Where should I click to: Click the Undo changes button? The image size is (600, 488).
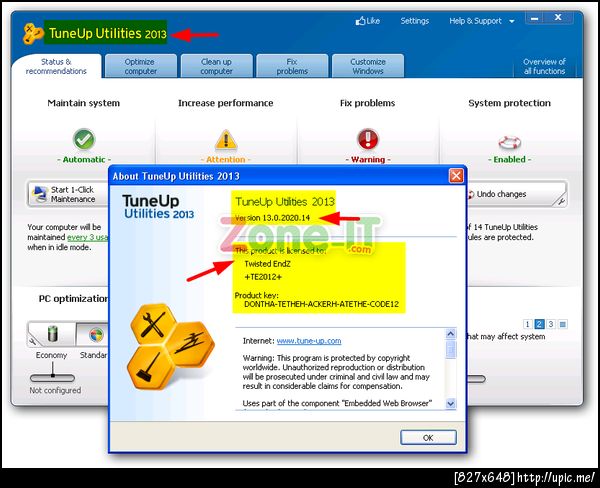tap(516, 194)
